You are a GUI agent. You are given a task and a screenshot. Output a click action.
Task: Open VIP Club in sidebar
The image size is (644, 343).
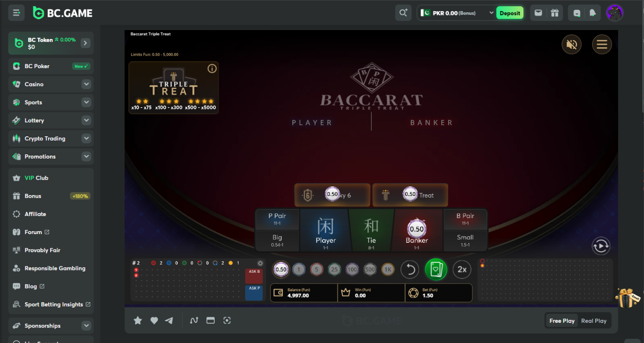51,178
